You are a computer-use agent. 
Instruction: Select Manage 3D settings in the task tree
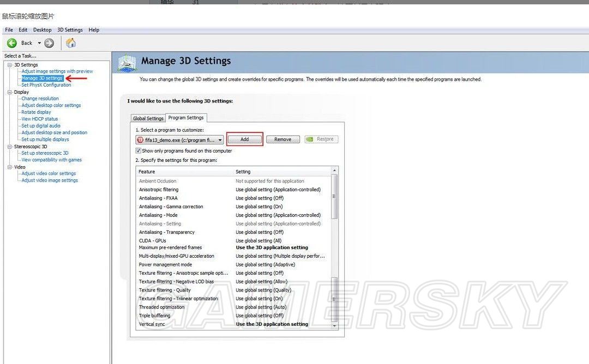41,78
